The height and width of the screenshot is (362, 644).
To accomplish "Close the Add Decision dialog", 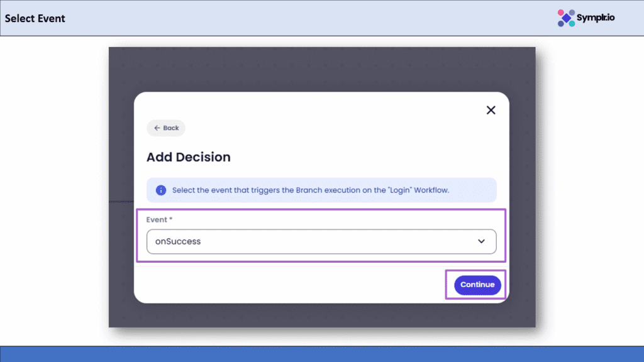I will pyautogui.click(x=491, y=110).
